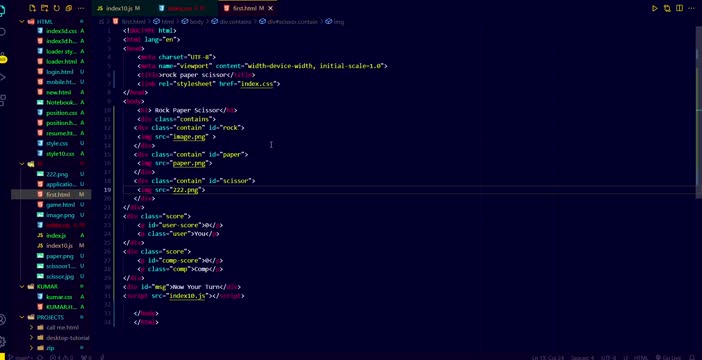Close the first.html tab
This screenshot has height=360, width=702.
coord(270,8)
